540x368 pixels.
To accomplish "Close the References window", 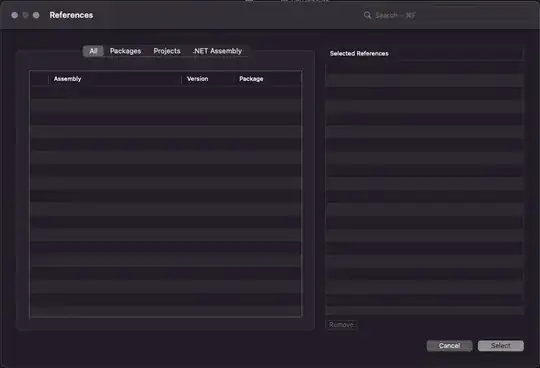I will [14, 15].
